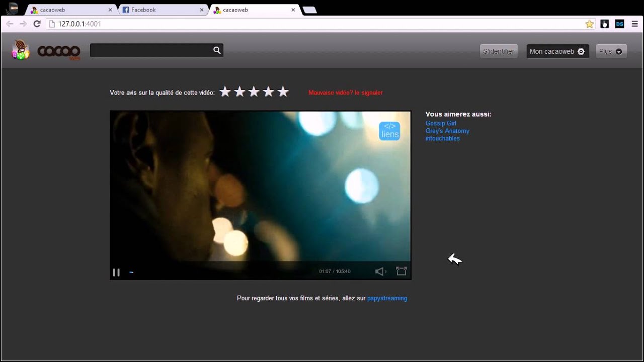
Task: Rate the video four stars
Action: 269,92
